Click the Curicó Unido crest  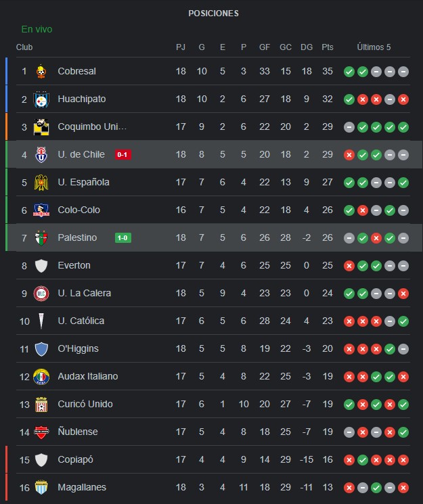(41, 405)
